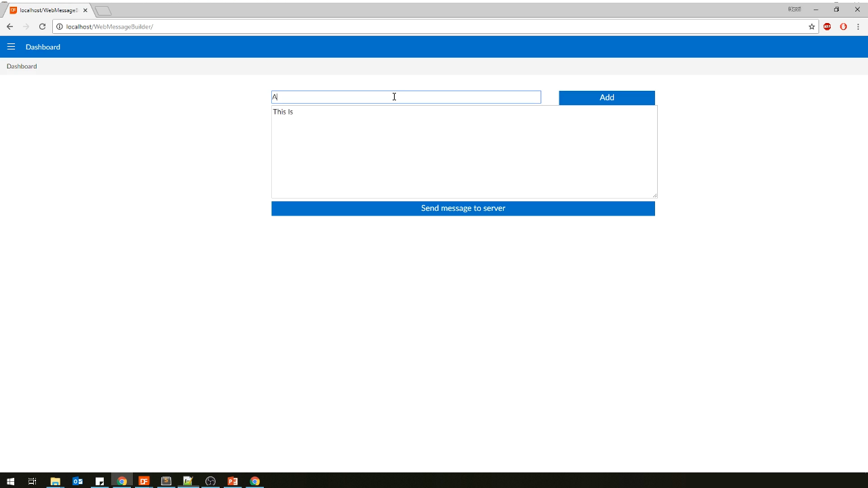Close the localhost/WebMessageBuilder tab
Image resolution: width=868 pixels, height=488 pixels.
[x=85, y=10]
